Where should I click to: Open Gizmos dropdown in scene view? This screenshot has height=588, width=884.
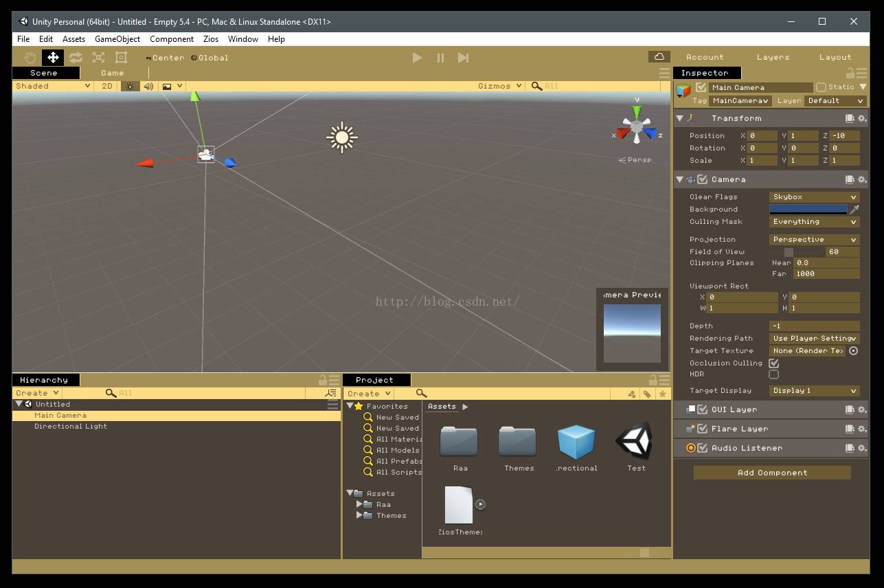point(499,86)
